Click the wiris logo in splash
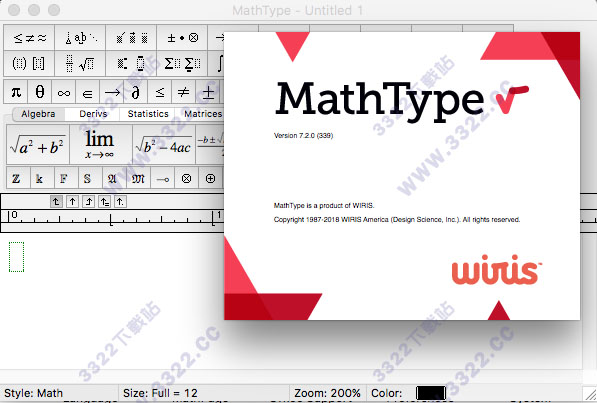 pyautogui.click(x=496, y=270)
